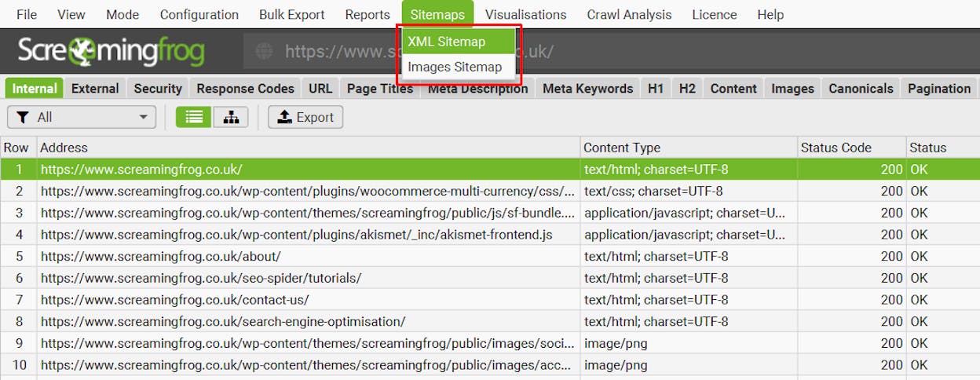Select the woocommerce-multi-currency css row

tap(490, 191)
